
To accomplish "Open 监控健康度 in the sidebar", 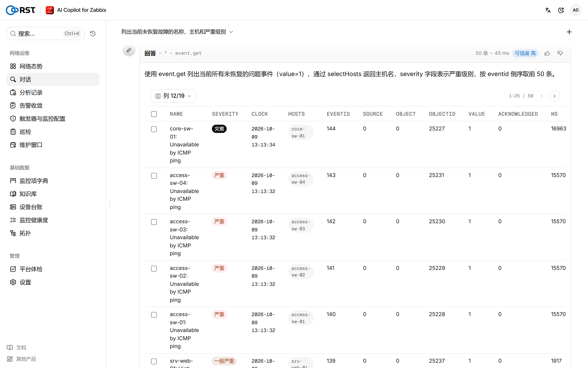I will point(53,220).
